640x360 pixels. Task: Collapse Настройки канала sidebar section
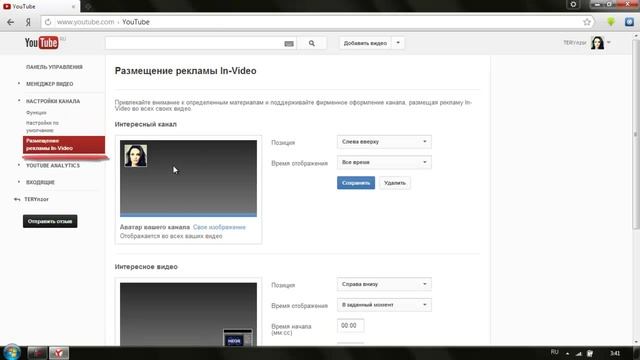(x=53, y=101)
